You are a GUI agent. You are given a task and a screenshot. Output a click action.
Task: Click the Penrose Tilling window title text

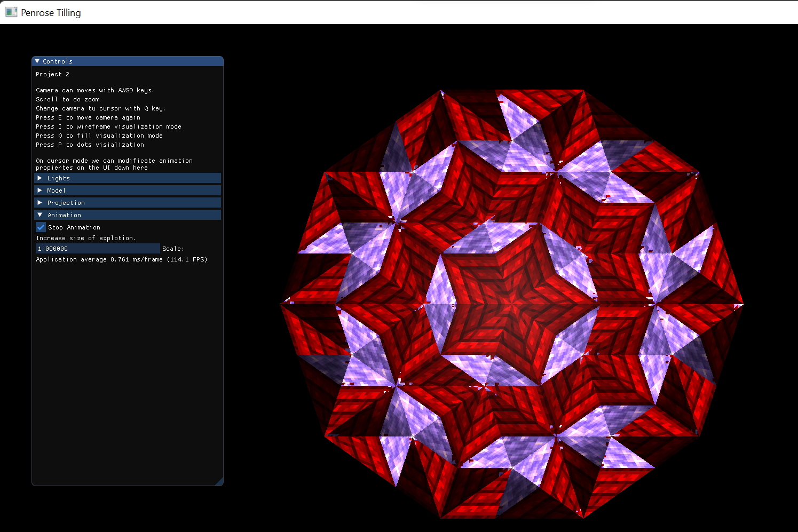tap(51, 12)
